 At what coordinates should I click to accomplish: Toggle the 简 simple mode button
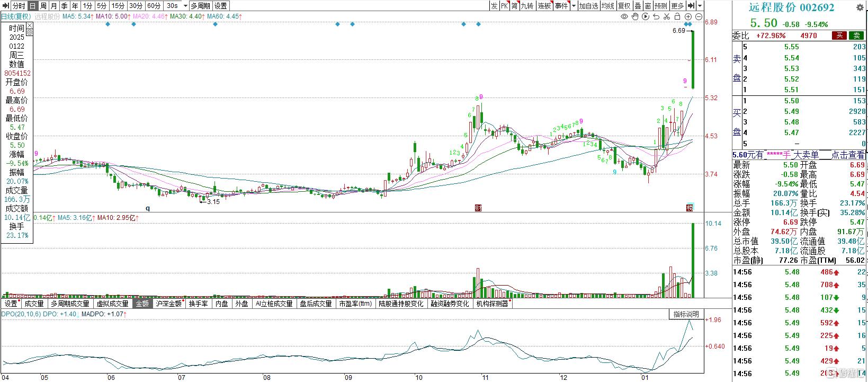[514, 6]
